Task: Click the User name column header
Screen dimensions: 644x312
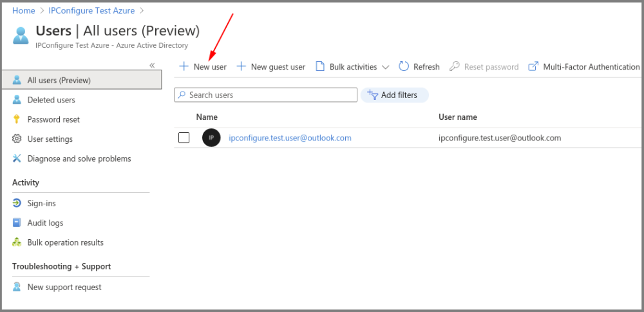Action: (458, 117)
